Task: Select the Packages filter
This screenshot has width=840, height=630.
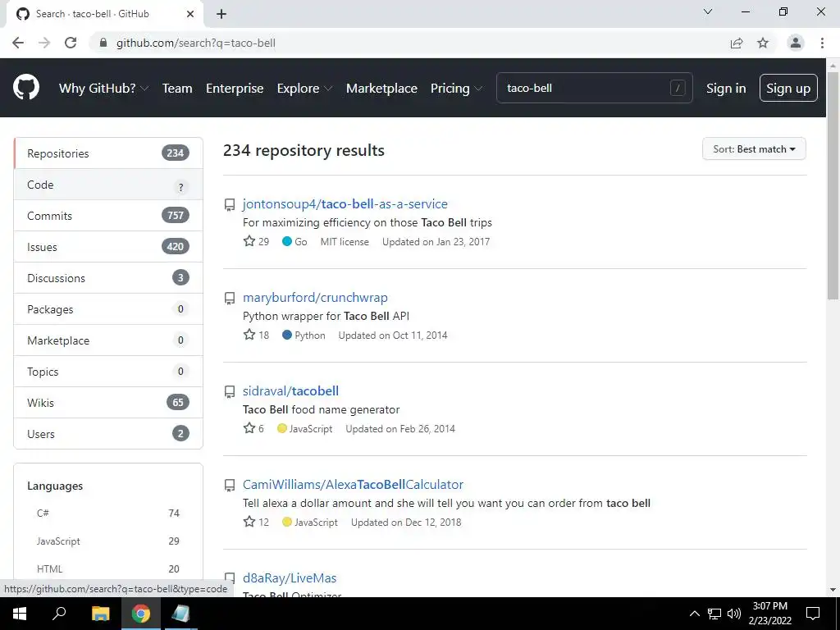Action: [x=108, y=309]
